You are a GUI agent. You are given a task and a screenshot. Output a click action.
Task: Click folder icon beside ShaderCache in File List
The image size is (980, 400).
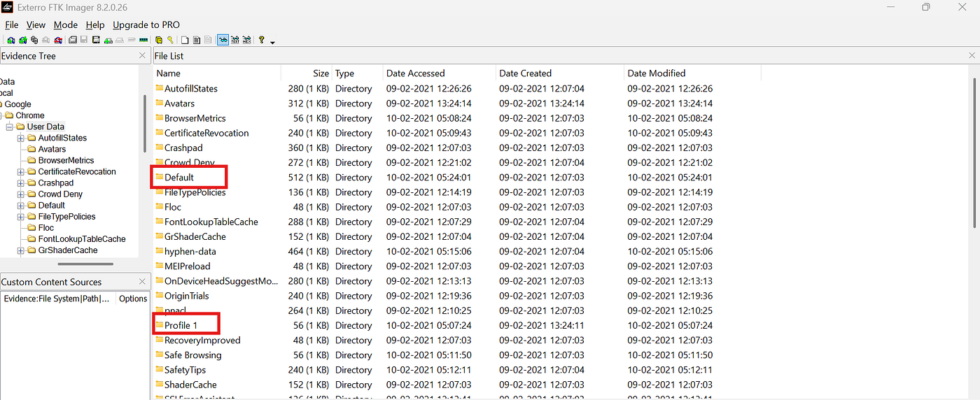[159, 385]
